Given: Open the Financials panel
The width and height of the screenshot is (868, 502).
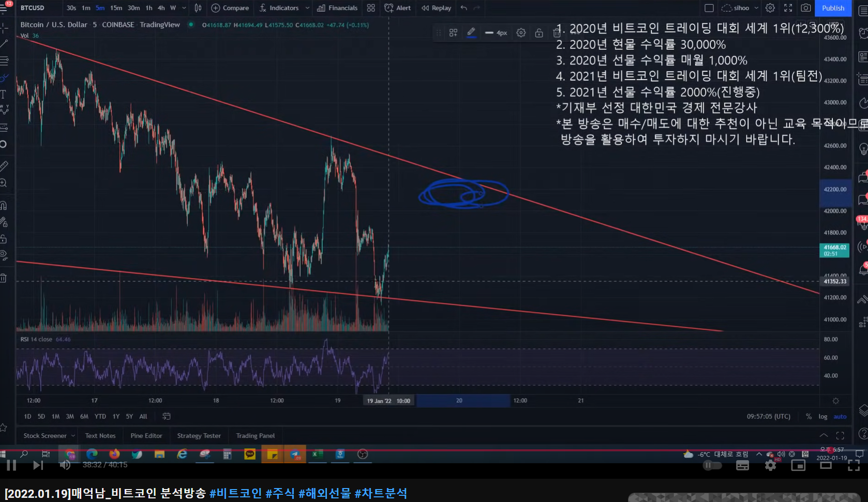Looking at the screenshot, I should coord(337,8).
